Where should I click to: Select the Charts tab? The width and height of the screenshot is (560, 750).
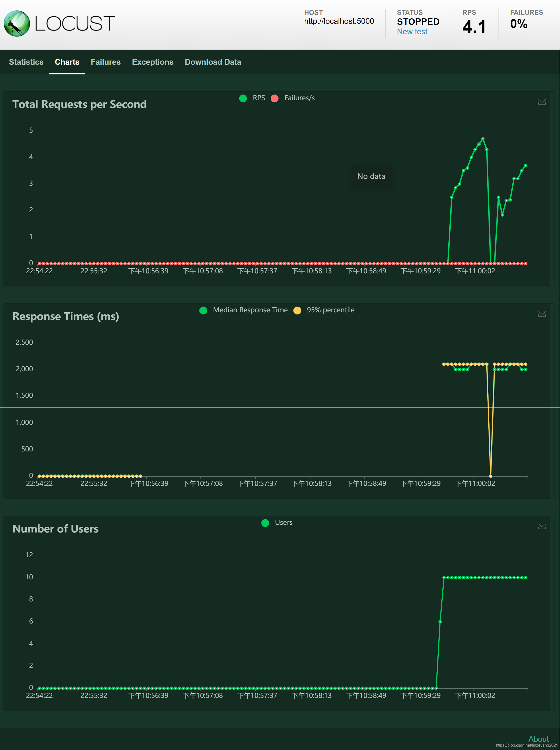point(67,62)
